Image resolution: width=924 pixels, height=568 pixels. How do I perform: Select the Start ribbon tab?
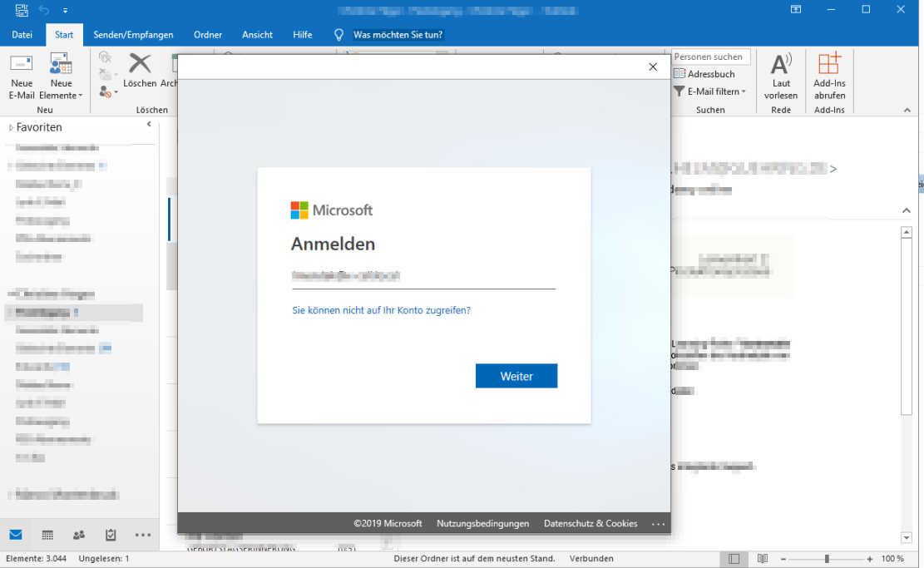click(64, 35)
